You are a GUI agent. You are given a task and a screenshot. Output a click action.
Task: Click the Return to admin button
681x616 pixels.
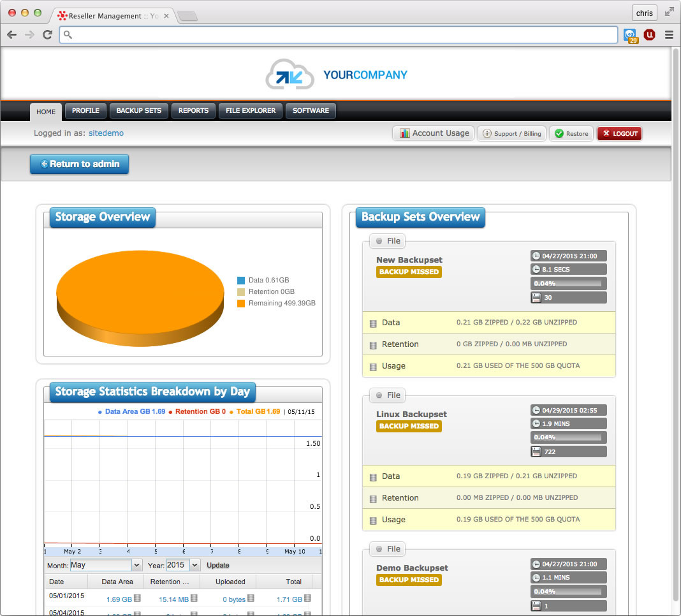[80, 165]
